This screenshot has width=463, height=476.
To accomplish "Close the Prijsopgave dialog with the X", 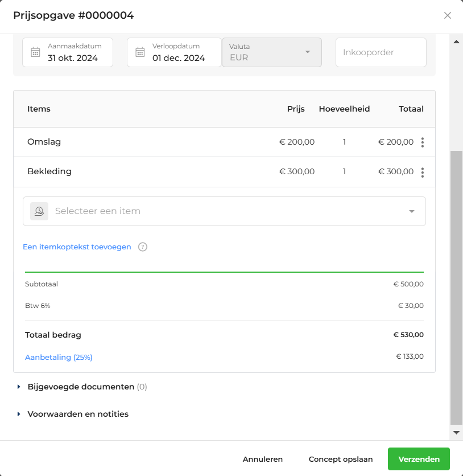I will (x=447, y=15).
